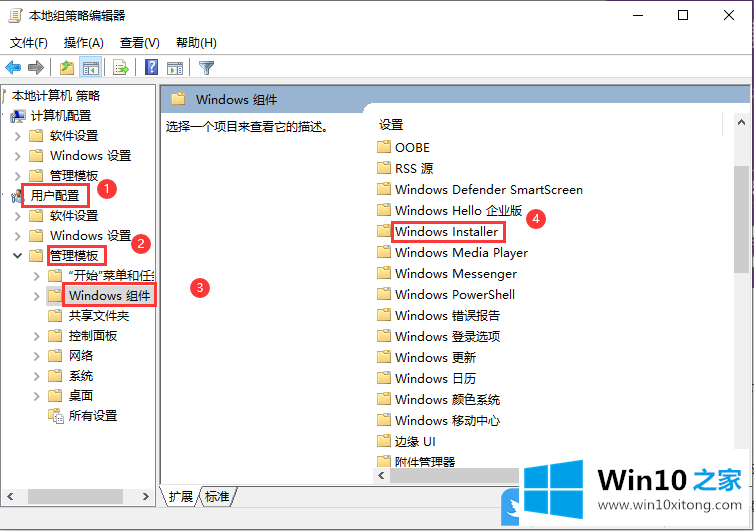Click the 共享文件夹 folder icon in the tree
Viewport: 754px width, 531px height.
click(x=55, y=316)
